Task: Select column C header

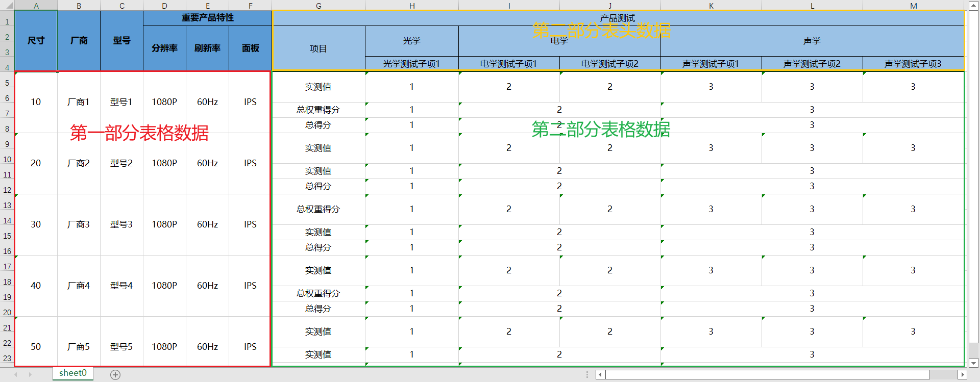Action: pos(121,6)
